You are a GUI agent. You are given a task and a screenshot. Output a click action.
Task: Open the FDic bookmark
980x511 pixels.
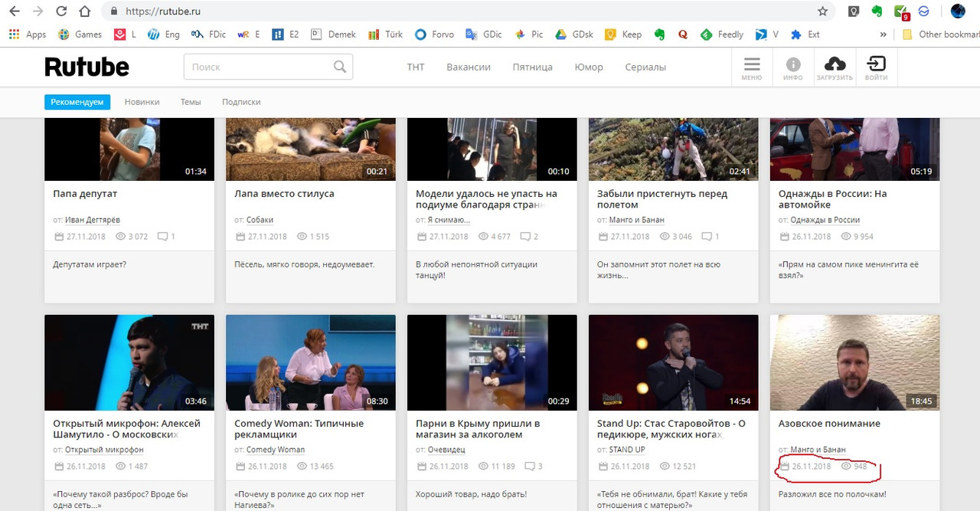209,34
